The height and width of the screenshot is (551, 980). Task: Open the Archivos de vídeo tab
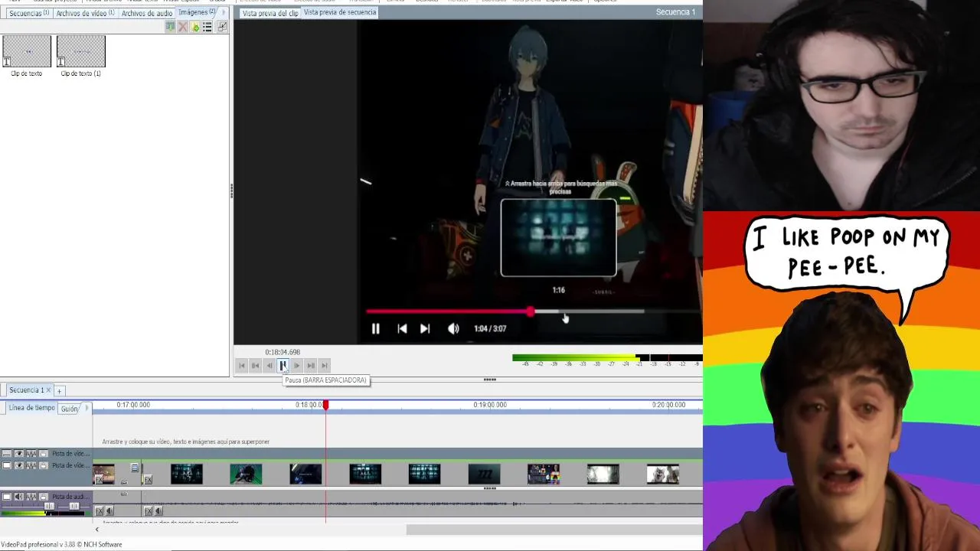click(x=85, y=13)
